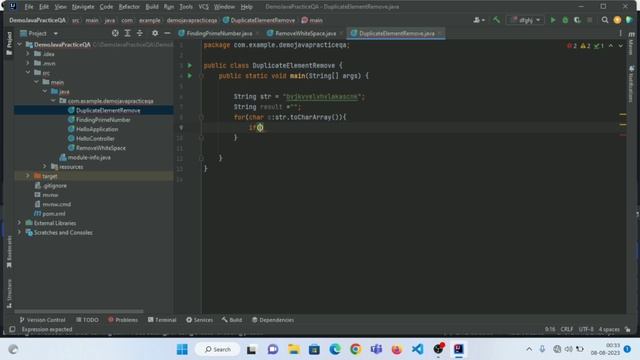Click run gutter arrow beside main method
Screen dimensions: 640x360
coord(189,76)
